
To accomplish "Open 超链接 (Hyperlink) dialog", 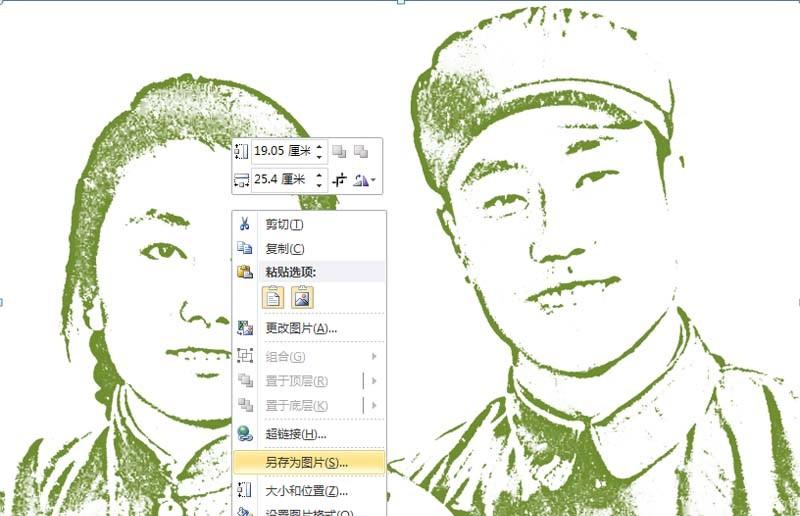I will click(x=309, y=434).
